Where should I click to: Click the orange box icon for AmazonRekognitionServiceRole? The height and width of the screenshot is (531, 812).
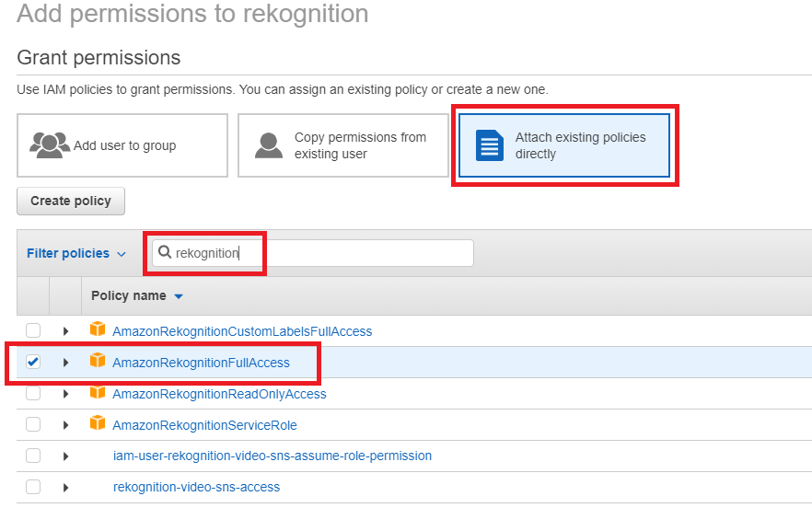[97, 424]
